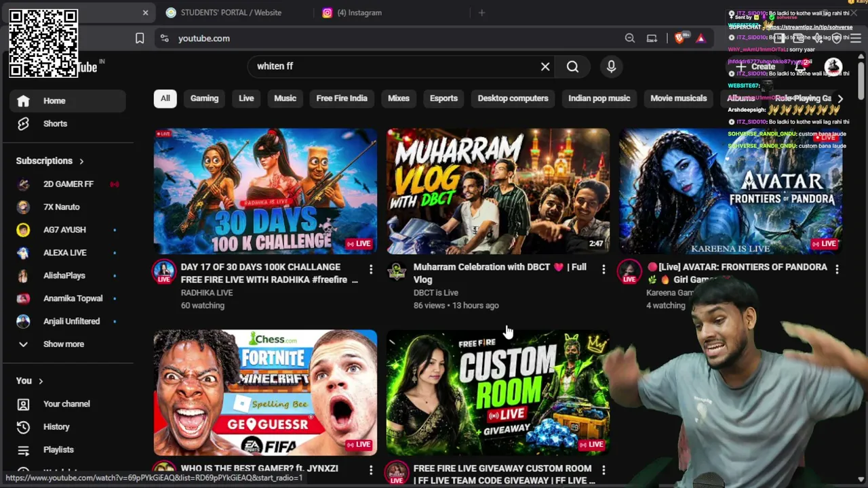Open the DBCT is Live channel avatar
Image resolution: width=868 pixels, height=488 pixels.
click(397, 272)
